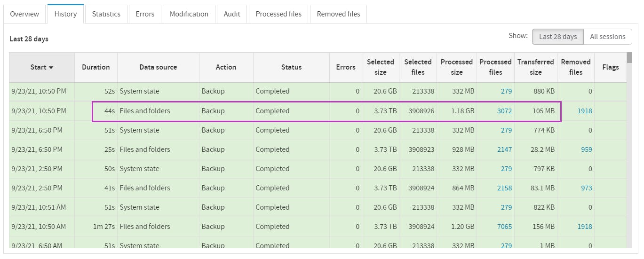
Task: Click the Duration column header
Action: 96,67
